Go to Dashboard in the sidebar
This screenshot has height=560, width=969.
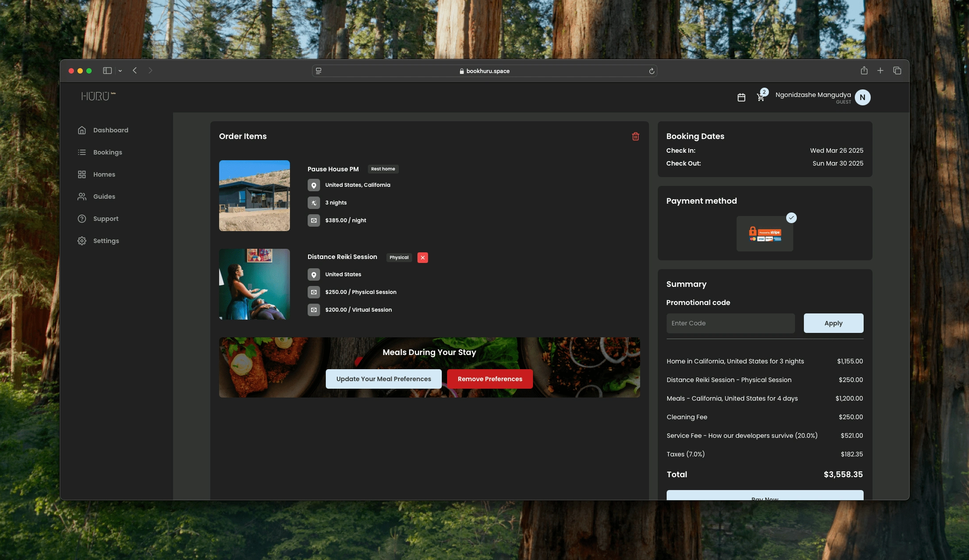[x=111, y=130]
